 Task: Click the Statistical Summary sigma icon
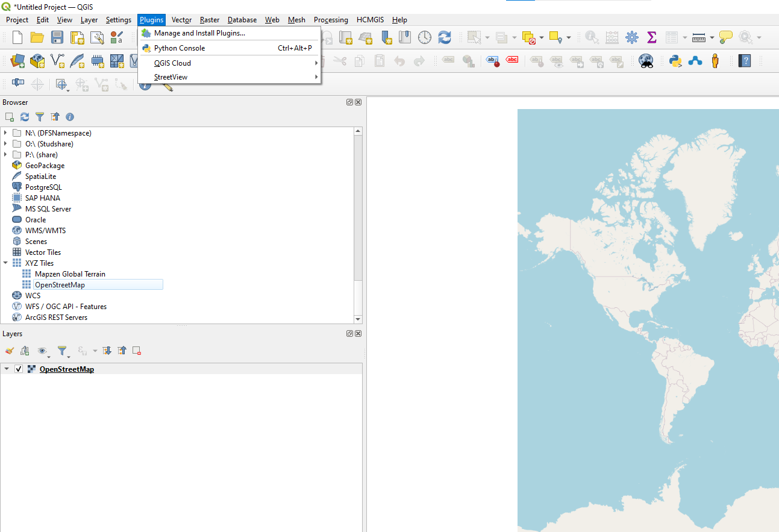coord(651,37)
